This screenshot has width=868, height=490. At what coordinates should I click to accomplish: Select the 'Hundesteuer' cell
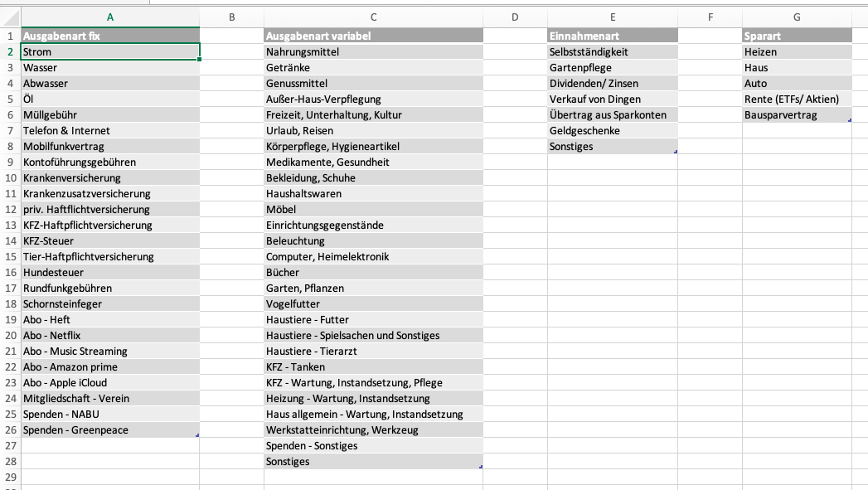110,273
